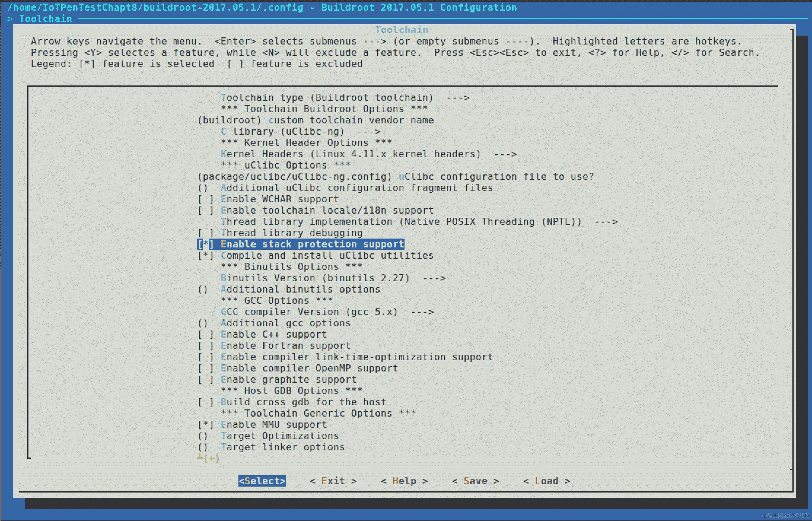The width and height of the screenshot is (812, 521).
Task: Open Toolchain type submenu
Action: tap(345, 98)
